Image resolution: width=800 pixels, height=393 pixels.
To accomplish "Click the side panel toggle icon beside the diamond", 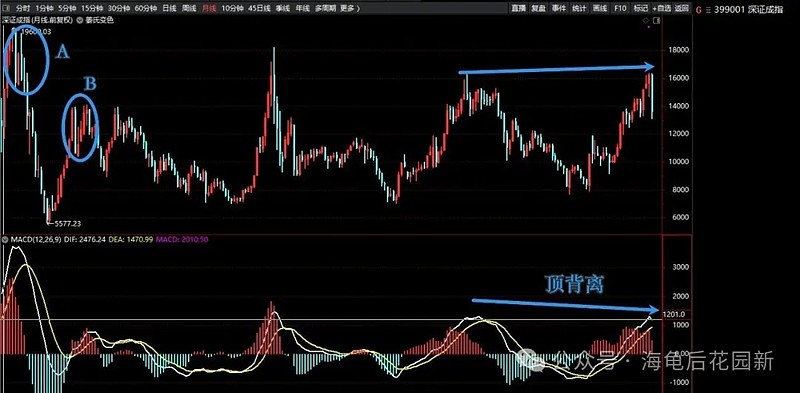I will coord(657,20).
